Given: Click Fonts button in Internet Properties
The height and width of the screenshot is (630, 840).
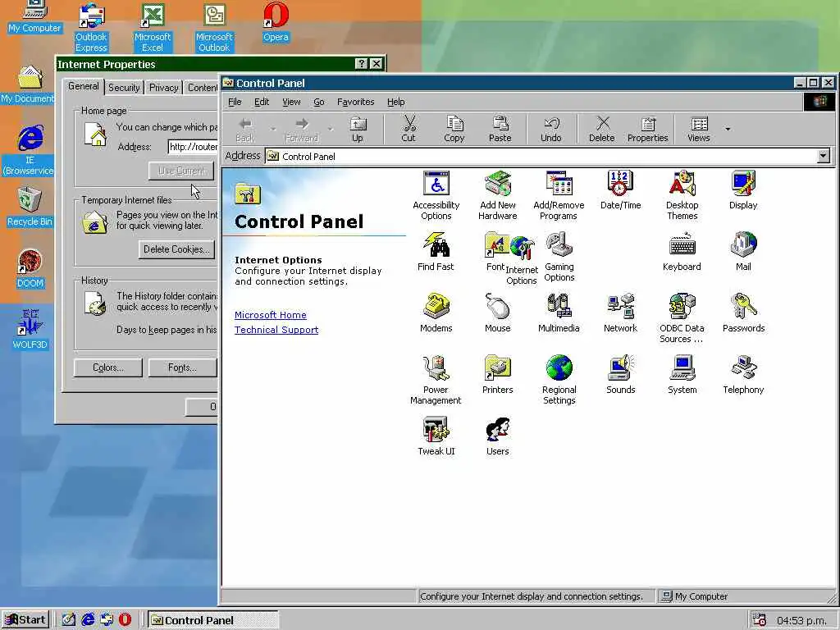Looking at the screenshot, I should pos(183,367).
